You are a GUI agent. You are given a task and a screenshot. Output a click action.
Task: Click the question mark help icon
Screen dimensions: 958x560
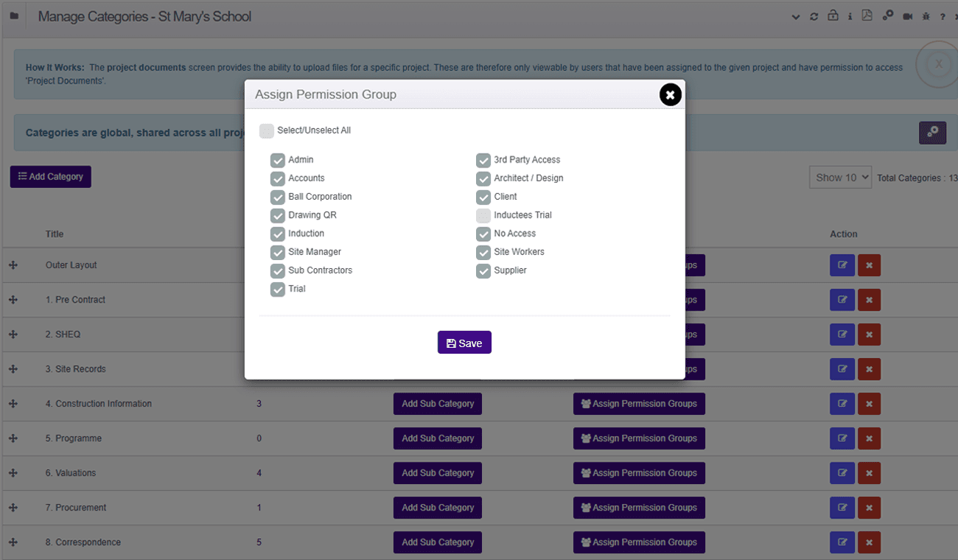[x=943, y=16]
